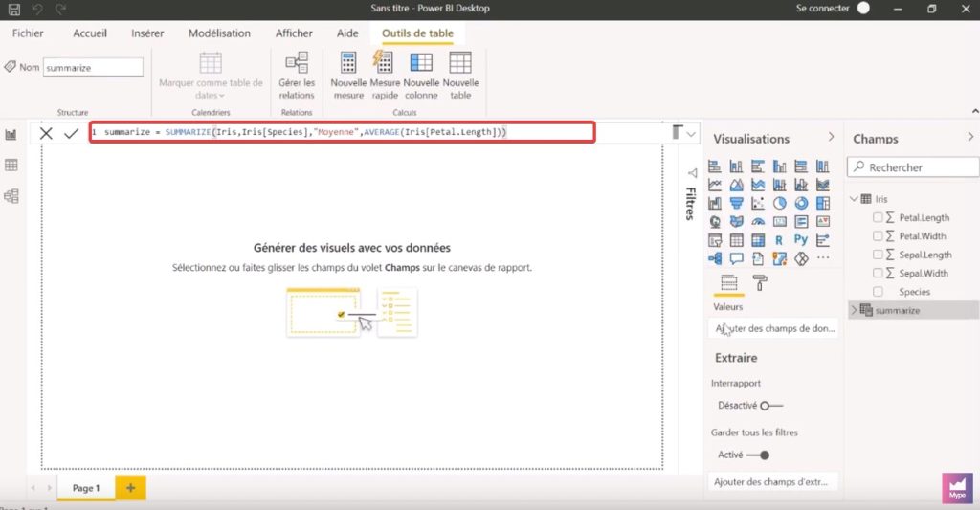Screen dimensions: 980x510
Task: Open the Insérer tab
Action: click(147, 33)
